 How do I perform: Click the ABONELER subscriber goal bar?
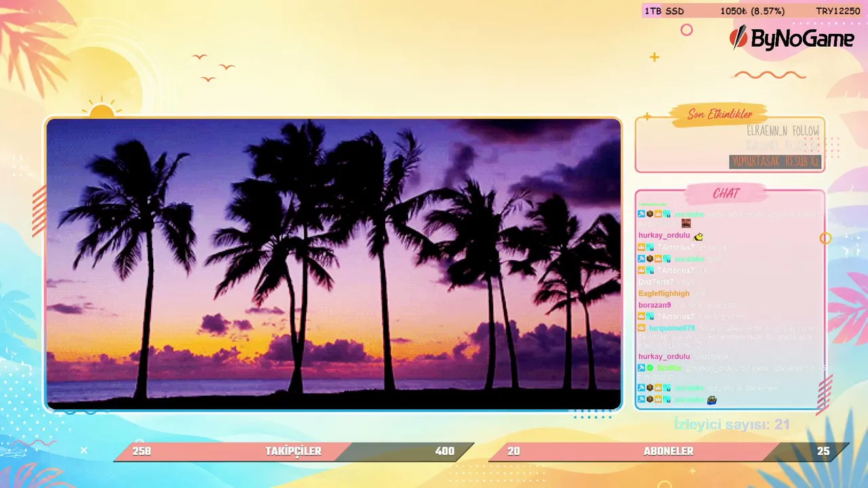[x=669, y=451]
